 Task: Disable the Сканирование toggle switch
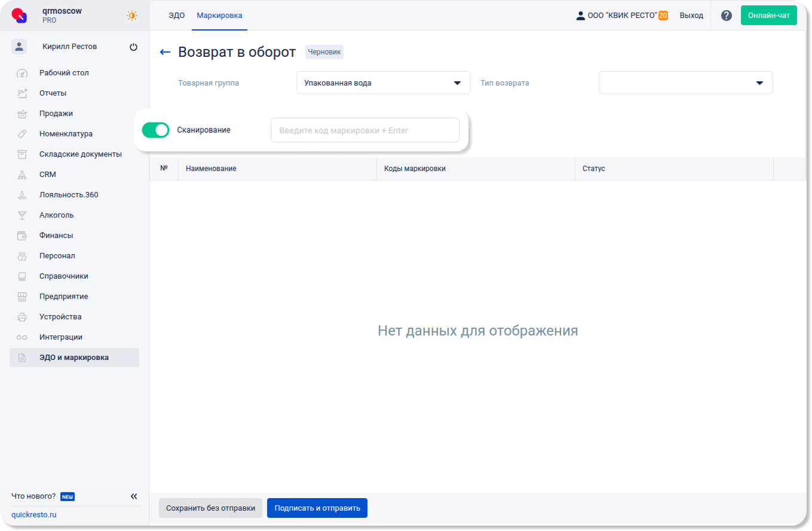[x=155, y=130]
